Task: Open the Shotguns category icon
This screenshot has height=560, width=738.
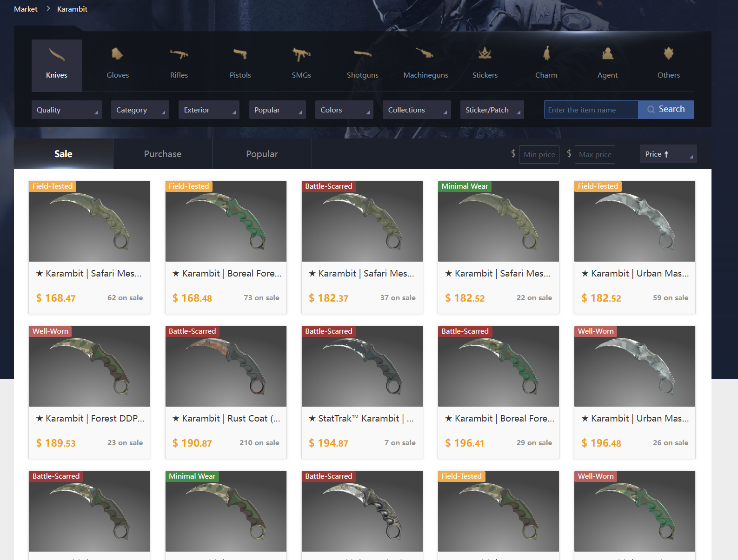Action: point(362,54)
